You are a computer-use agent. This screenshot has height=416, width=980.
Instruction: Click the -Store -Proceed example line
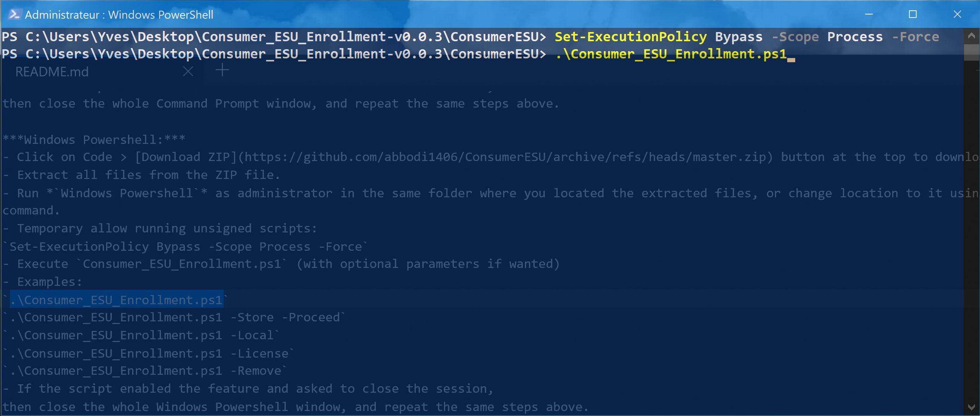pos(174,318)
